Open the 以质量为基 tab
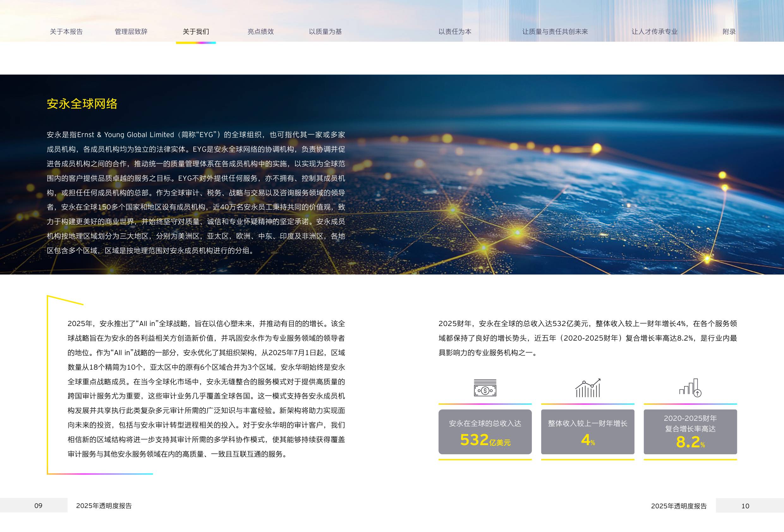The height and width of the screenshot is (532, 784). pos(325,32)
